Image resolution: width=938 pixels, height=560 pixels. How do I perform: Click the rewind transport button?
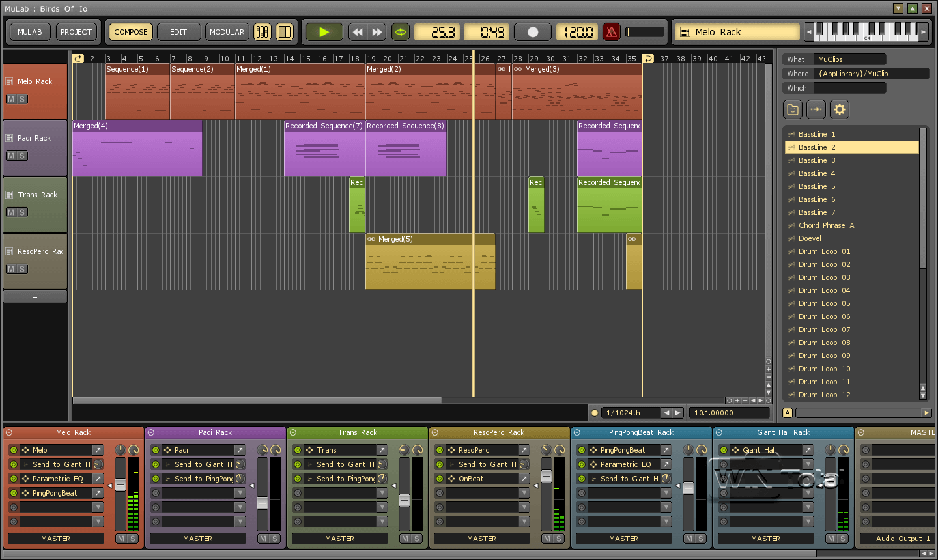[x=357, y=32]
